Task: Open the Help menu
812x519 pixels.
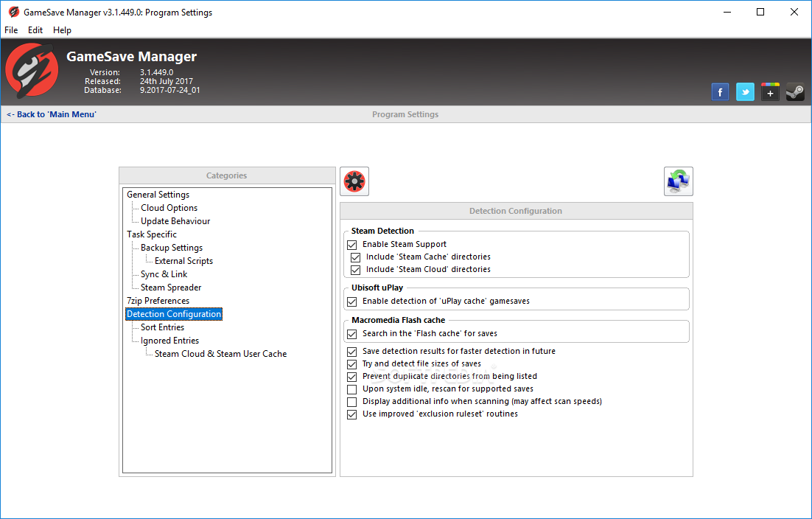Action: tap(62, 30)
